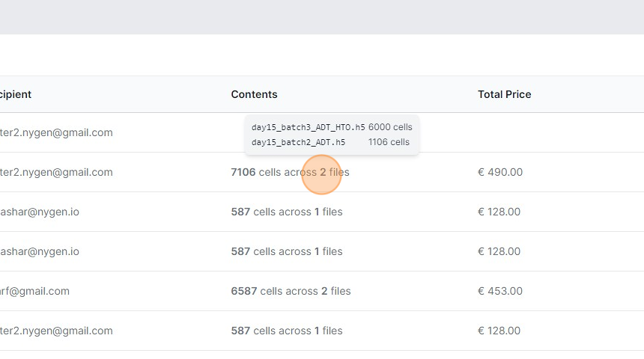The image size is (644, 359).
Task: Select the 587 cells entry in the last row
Action: (x=286, y=331)
